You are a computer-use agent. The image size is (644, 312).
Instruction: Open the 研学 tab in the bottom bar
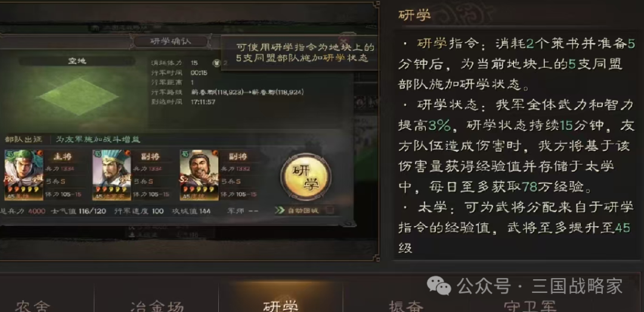point(281,306)
